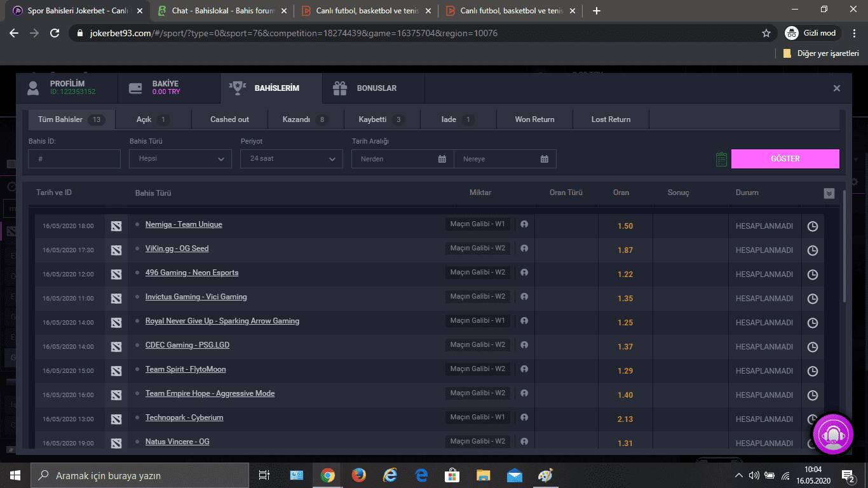868x488 pixels.
Task: Show Cashed out bets
Action: 229,119
